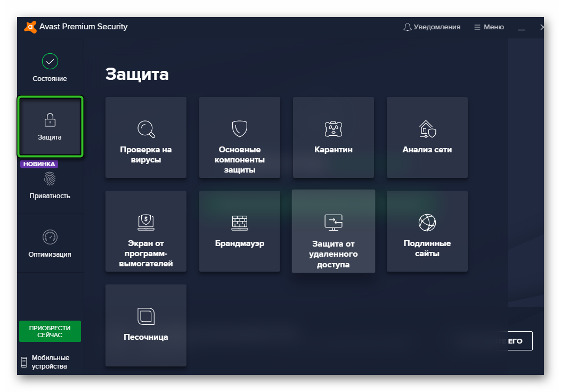Open Защита от удаленного доступа tile
Screen dimensions: 561x392
[334, 231]
